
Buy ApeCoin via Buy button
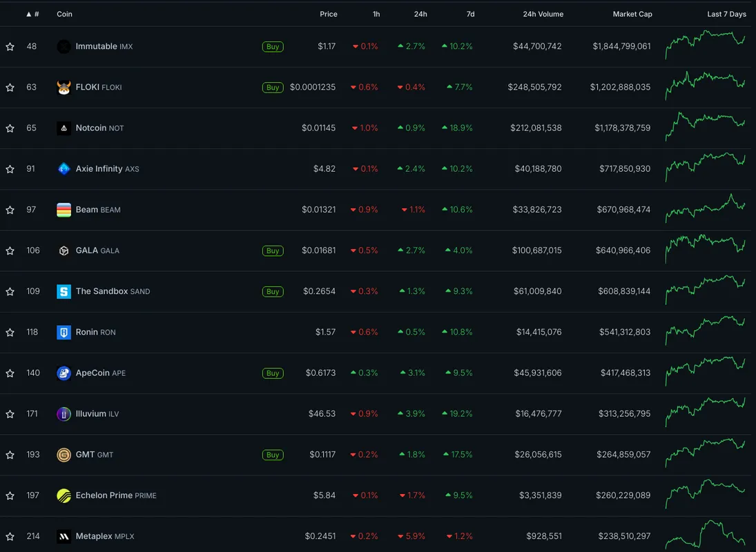273,373
